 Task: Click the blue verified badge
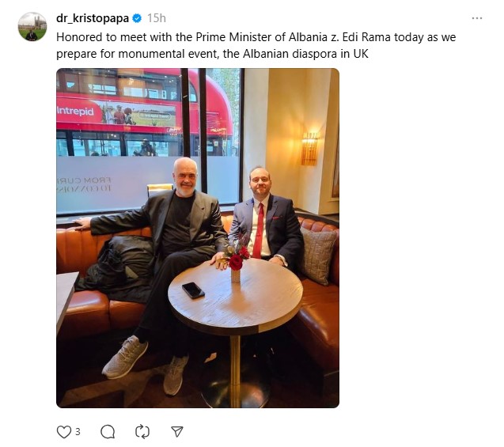point(137,18)
